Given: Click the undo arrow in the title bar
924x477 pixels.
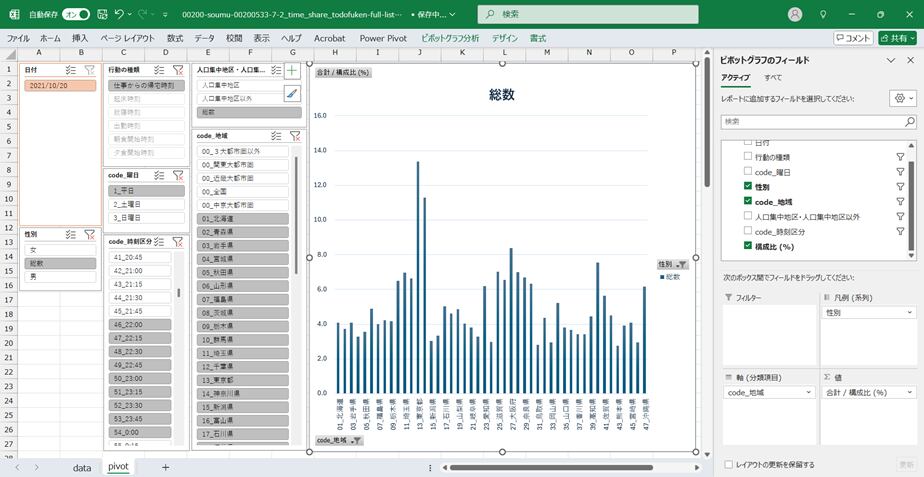Looking at the screenshot, I should [120, 15].
